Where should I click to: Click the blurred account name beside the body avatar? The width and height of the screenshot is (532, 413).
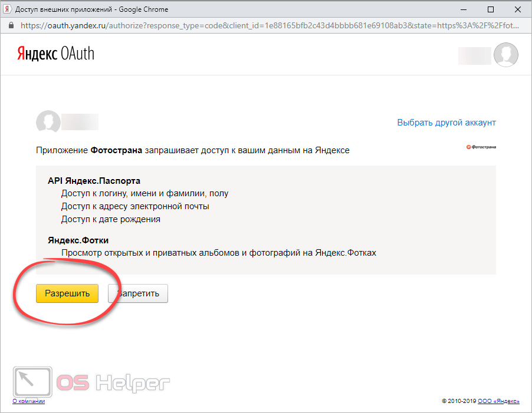[x=80, y=123]
